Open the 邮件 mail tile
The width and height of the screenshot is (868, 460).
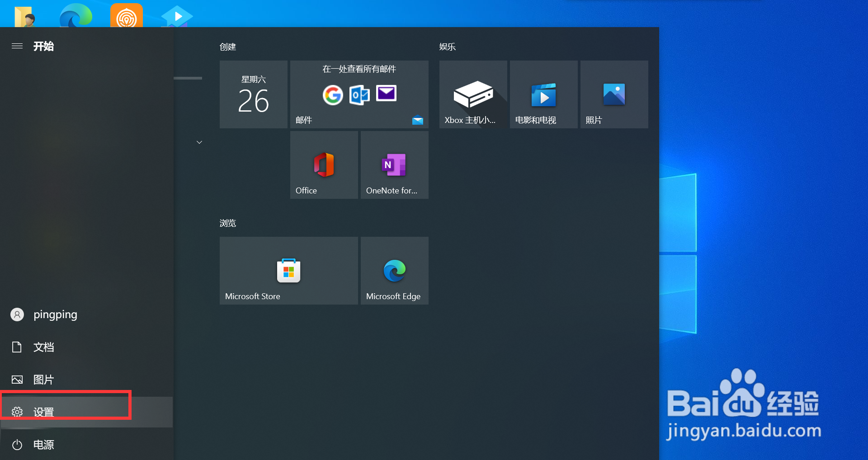tap(359, 94)
